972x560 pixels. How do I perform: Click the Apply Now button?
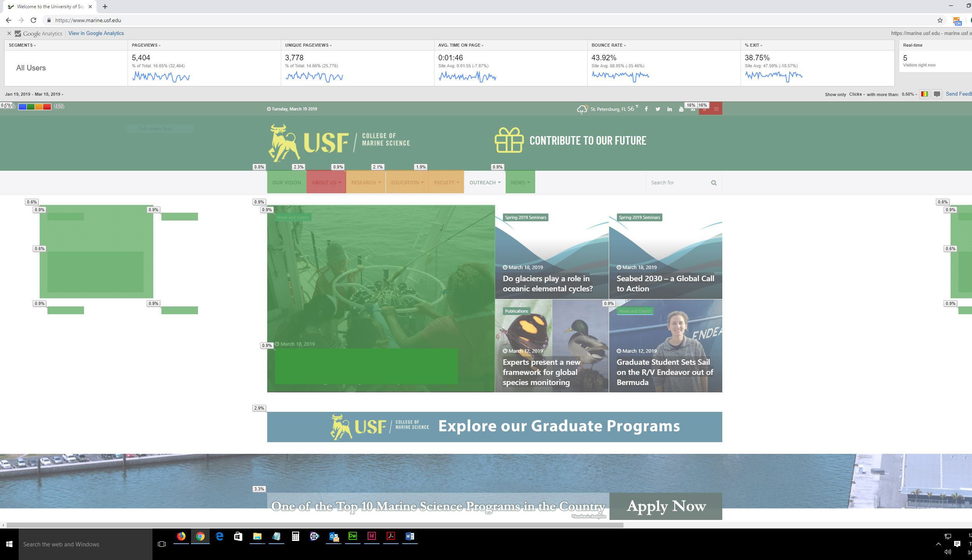(x=666, y=506)
